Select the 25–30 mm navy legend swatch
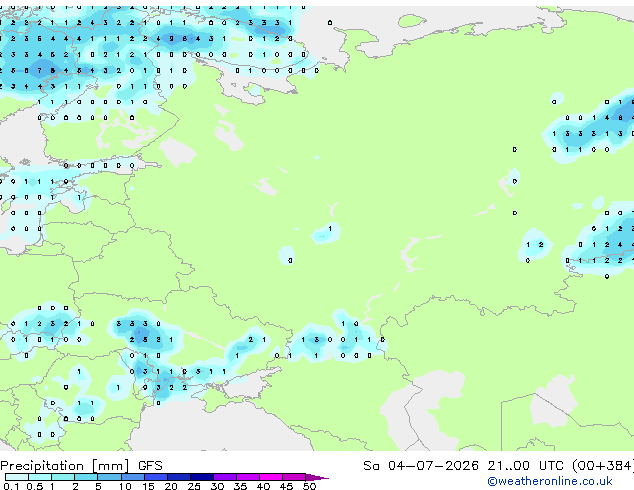 [202, 477]
